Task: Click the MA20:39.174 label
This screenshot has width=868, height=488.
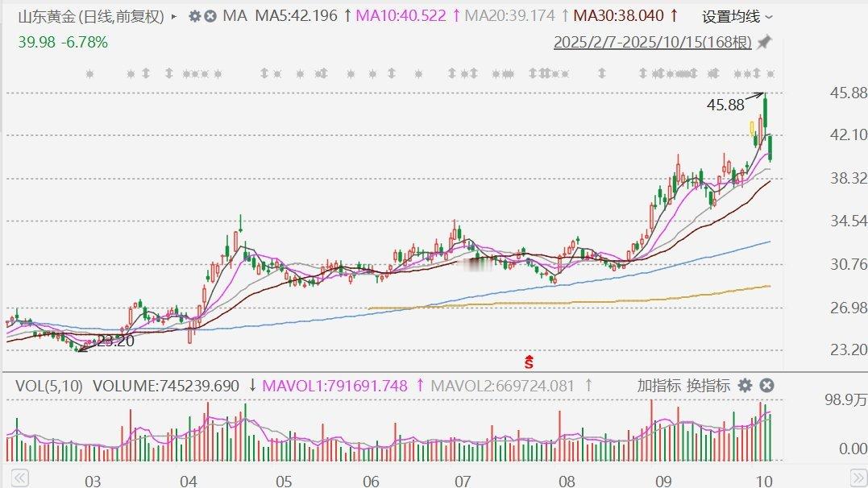Action: [x=510, y=15]
